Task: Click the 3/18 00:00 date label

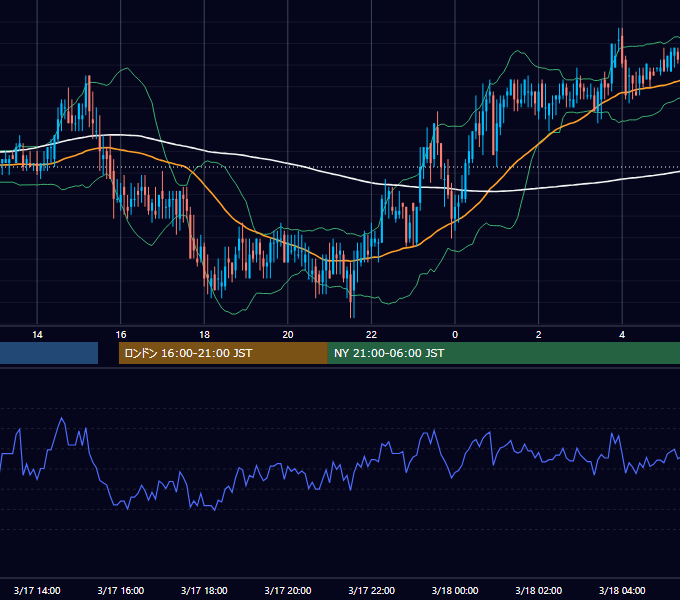Action: (455, 590)
